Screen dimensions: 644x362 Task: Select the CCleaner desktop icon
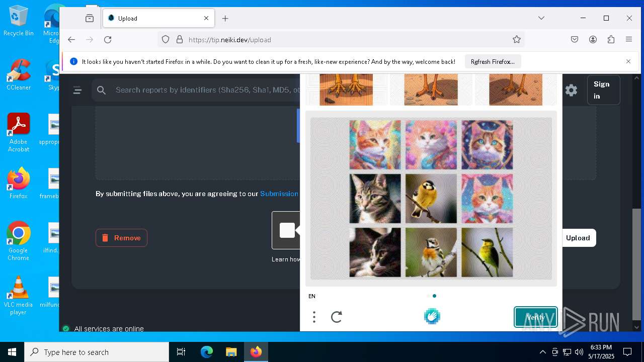[x=19, y=74]
